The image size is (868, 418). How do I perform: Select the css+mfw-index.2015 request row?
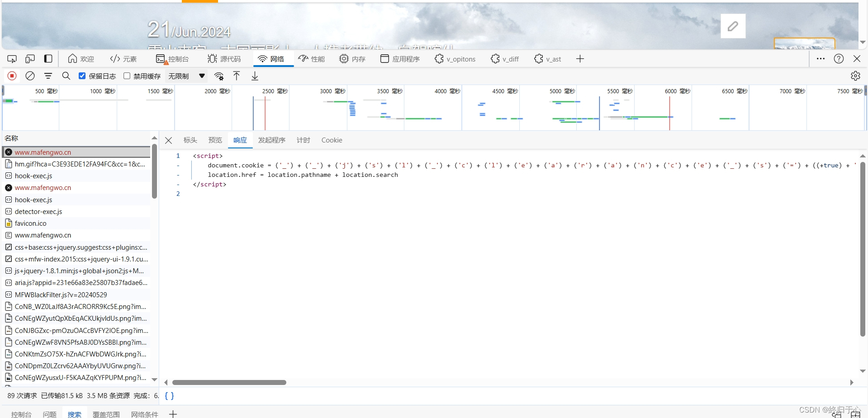click(76, 259)
